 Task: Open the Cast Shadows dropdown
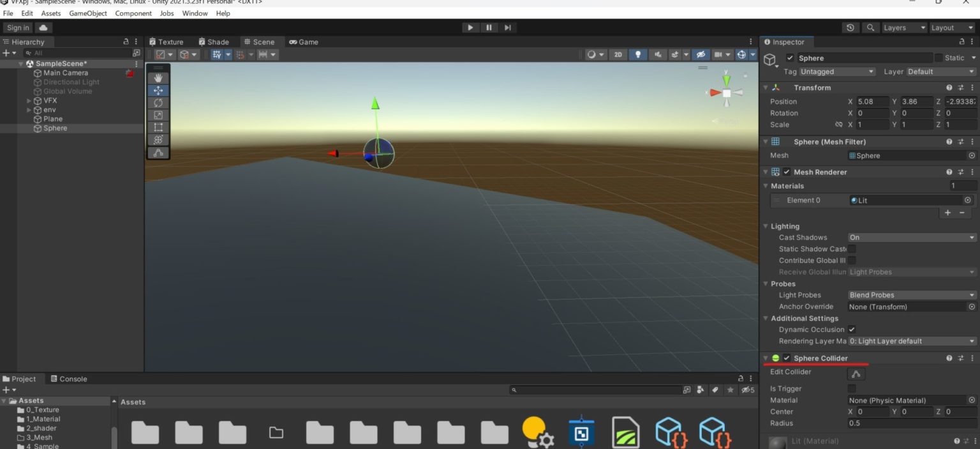[x=911, y=237]
